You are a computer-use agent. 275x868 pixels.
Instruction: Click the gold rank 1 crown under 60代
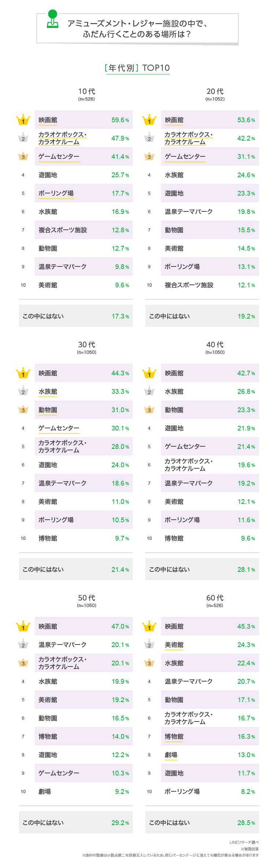point(149,627)
